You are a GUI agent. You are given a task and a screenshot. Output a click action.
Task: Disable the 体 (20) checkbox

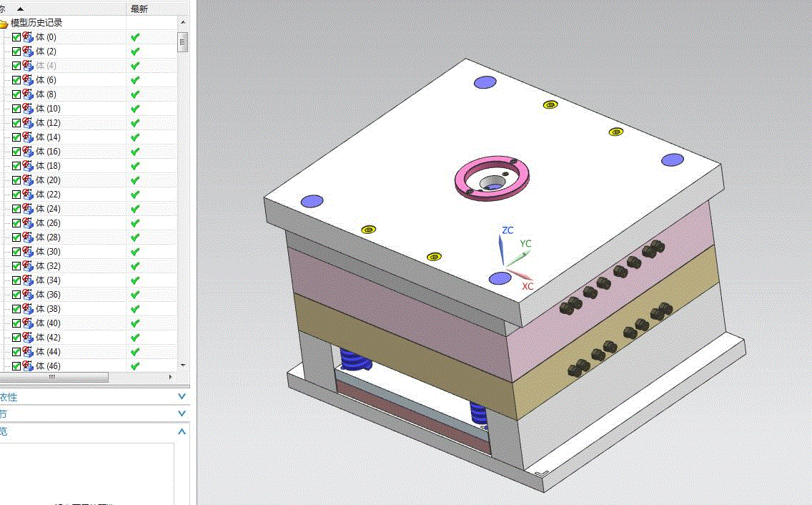pyautogui.click(x=16, y=180)
